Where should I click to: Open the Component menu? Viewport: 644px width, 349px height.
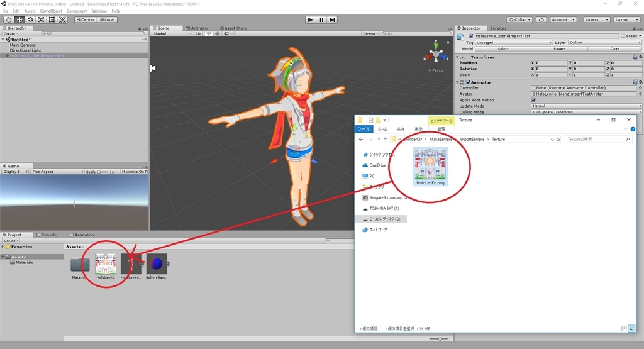[77, 11]
